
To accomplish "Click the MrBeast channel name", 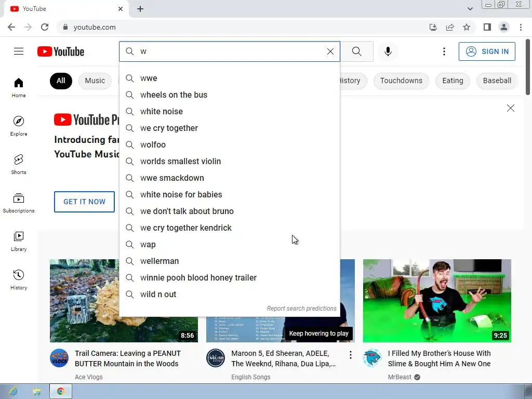I will click(400, 377).
